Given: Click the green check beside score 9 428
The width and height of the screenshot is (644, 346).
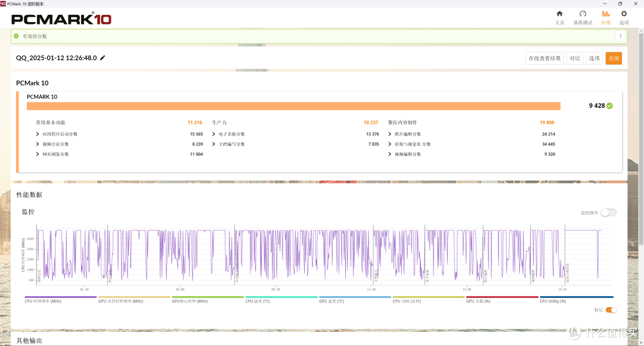Looking at the screenshot, I should (609, 106).
